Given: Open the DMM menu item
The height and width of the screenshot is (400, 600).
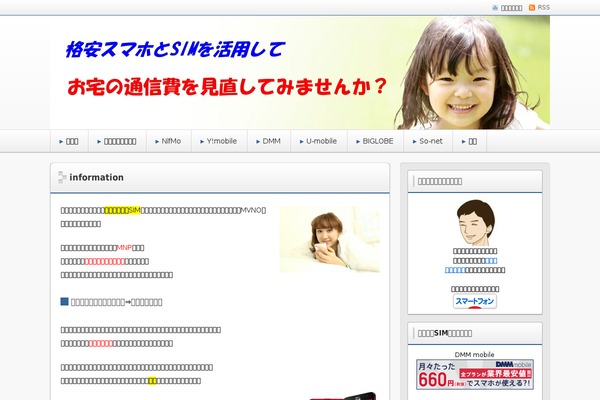Looking at the screenshot, I should (x=271, y=141).
